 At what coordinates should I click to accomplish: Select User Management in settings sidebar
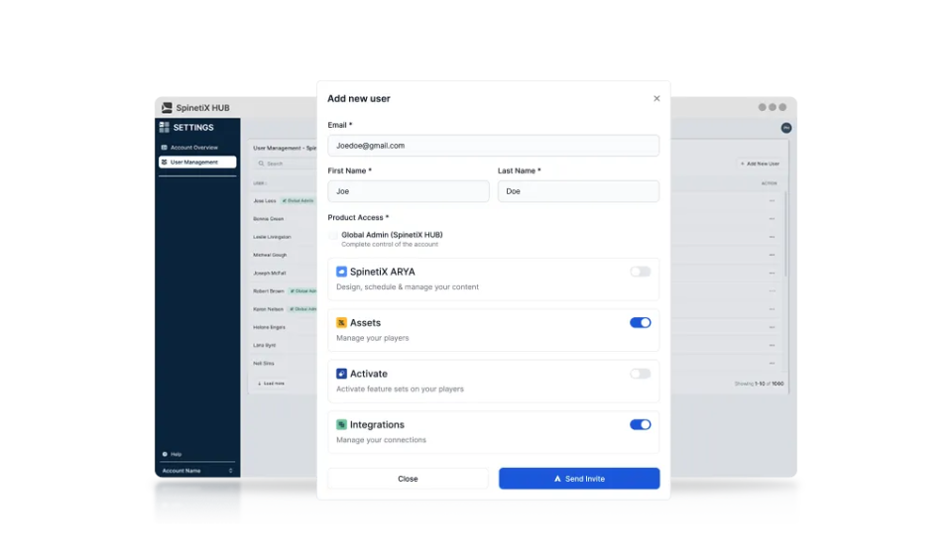pos(197,162)
